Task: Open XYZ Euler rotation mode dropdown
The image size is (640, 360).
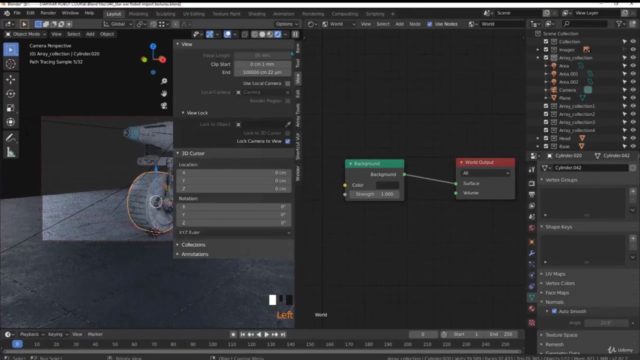Action: [234, 232]
